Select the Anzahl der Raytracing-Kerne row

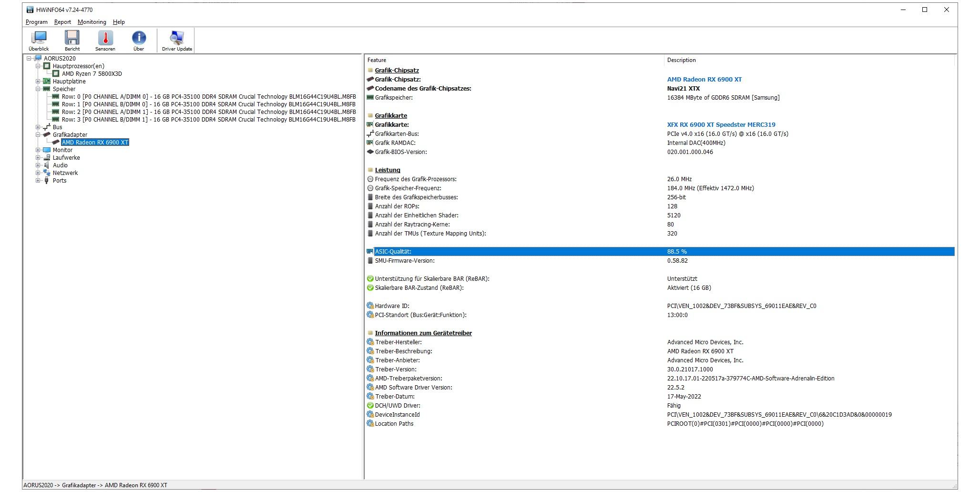[660, 225]
